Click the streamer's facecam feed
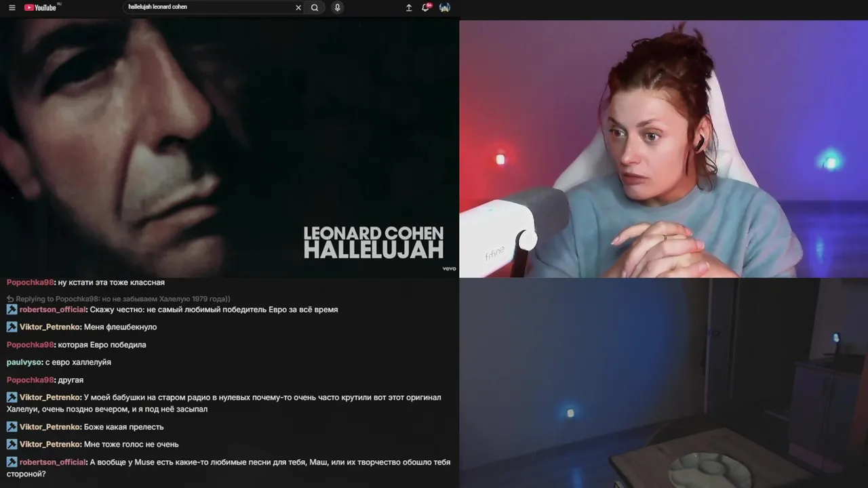The height and width of the screenshot is (488, 868). click(x=663, y=148)
